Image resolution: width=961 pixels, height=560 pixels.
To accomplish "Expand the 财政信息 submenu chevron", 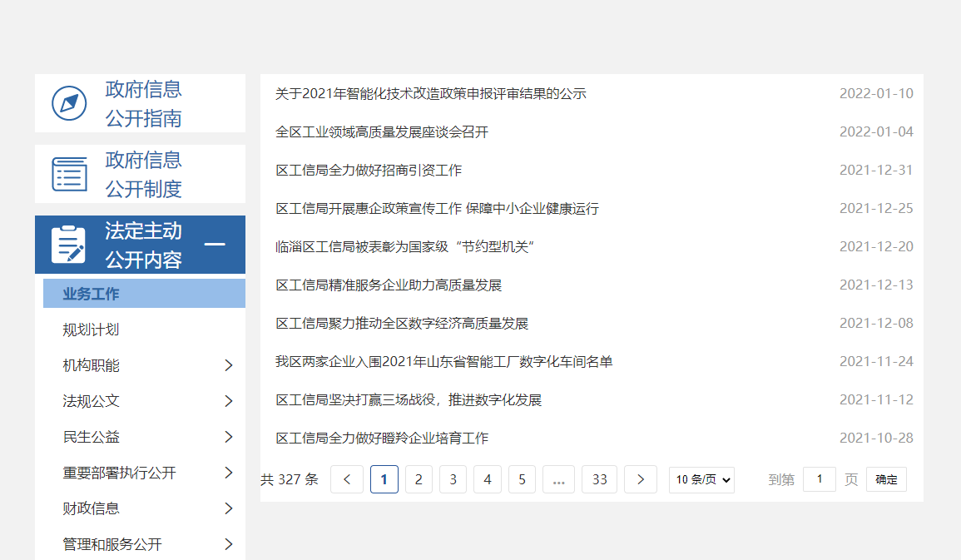I will [229, 508].
